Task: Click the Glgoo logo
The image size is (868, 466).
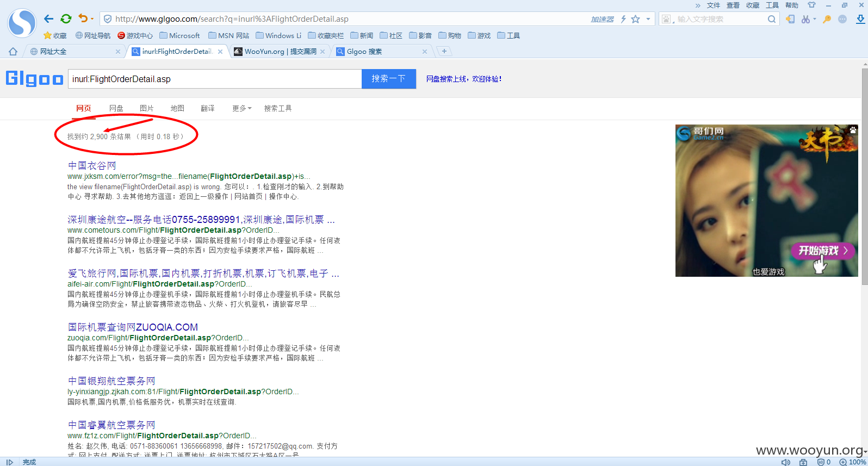Action: point(34,79)
